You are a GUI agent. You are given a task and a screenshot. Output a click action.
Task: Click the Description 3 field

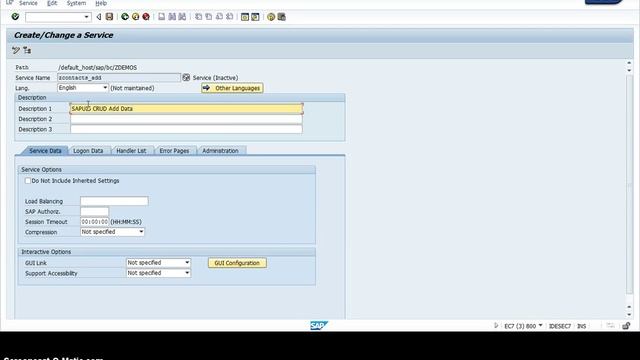186,129
